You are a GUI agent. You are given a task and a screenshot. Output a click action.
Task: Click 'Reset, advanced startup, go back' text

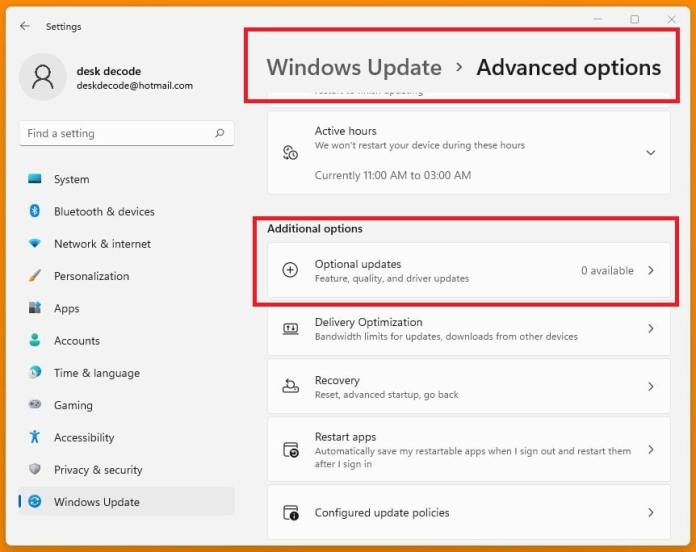386,394
